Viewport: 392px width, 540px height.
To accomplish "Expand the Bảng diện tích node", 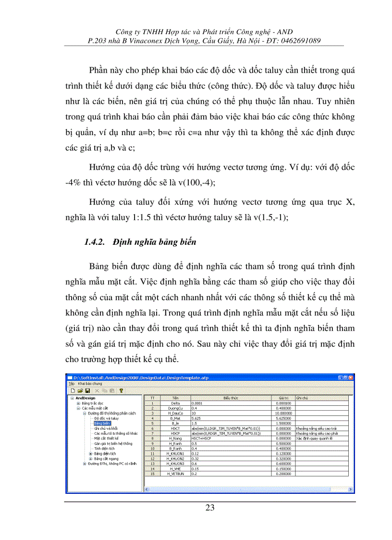I will (x=90, y=453).
